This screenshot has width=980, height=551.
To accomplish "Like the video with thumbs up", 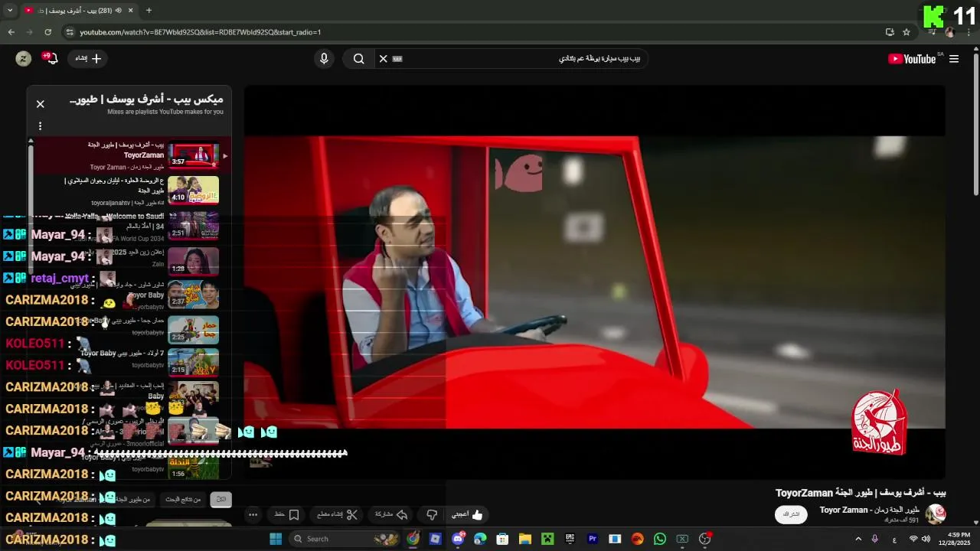I will (x=467, y=515).
